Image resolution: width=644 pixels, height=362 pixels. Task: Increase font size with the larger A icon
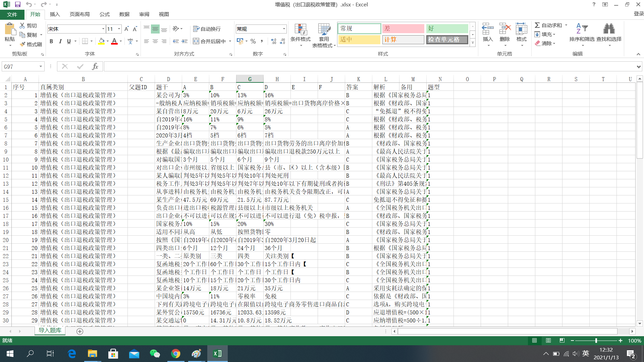126,29
